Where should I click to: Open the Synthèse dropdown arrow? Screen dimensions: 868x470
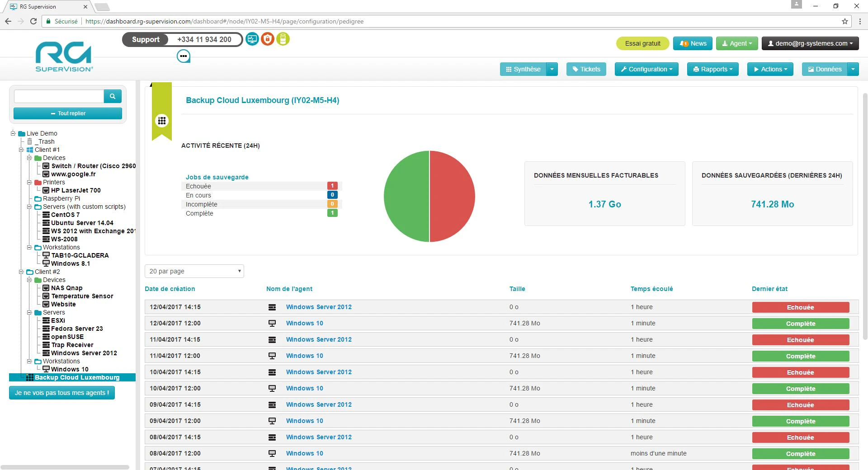coord(552,69)
